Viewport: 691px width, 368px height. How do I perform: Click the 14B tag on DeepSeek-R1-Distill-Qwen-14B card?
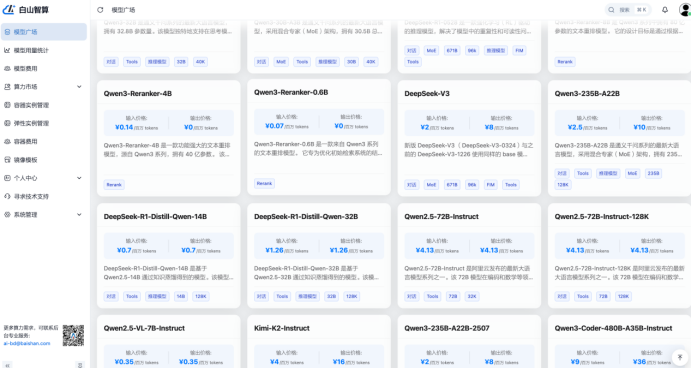click(181, 296)
